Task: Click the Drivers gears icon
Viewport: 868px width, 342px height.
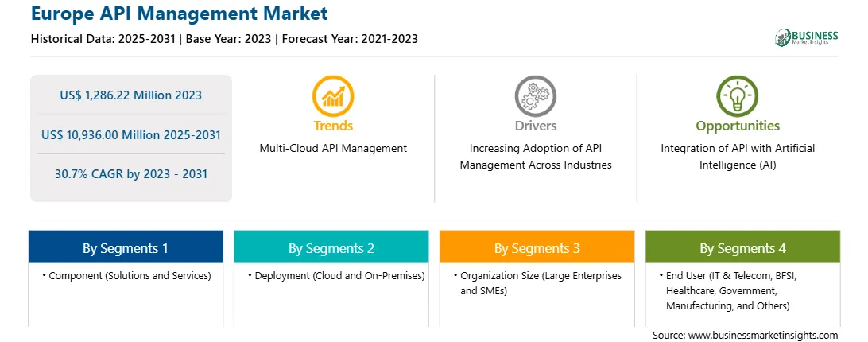Action: 535,95
